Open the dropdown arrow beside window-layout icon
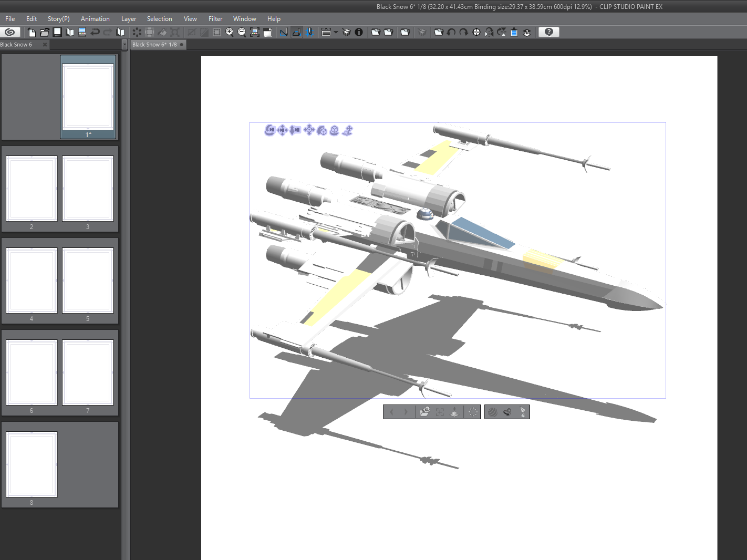Image resolution: width=747 pixels, height=560 pixels. click(336, 32)
